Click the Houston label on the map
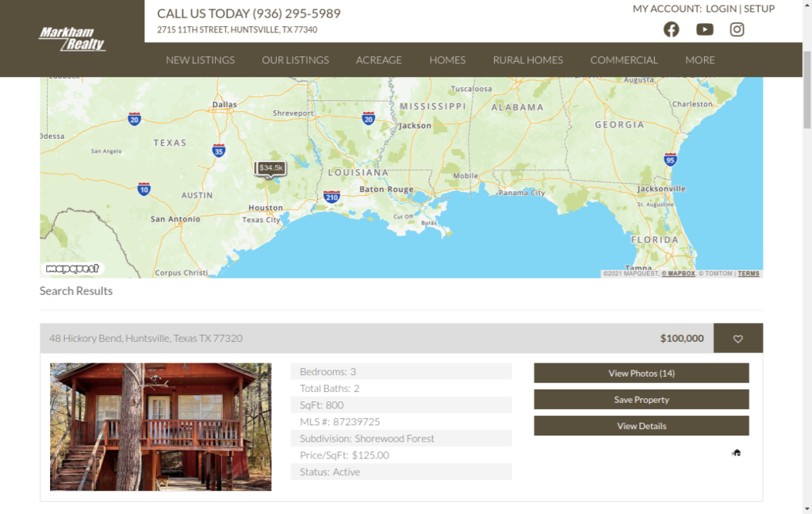Viewport: 812px width, 514px height. click(266, 208)
